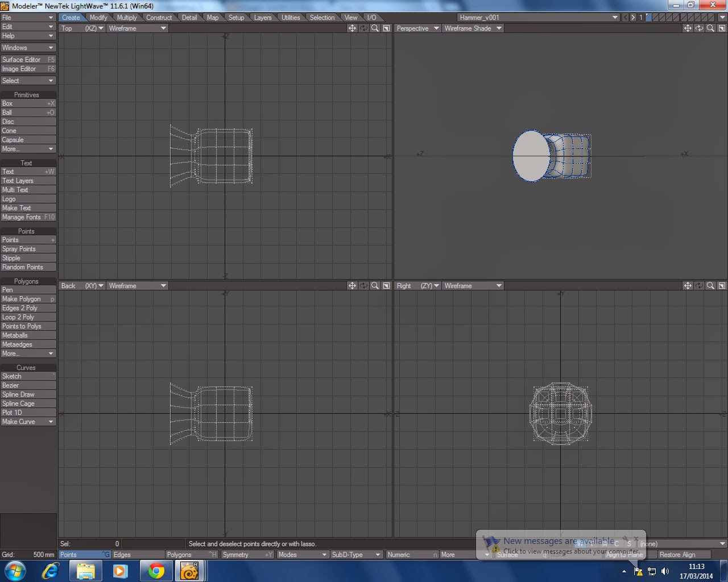This screenshot has height=582, width=728.
Task: Open the SubD-Type dropdown
Action: 357,554
